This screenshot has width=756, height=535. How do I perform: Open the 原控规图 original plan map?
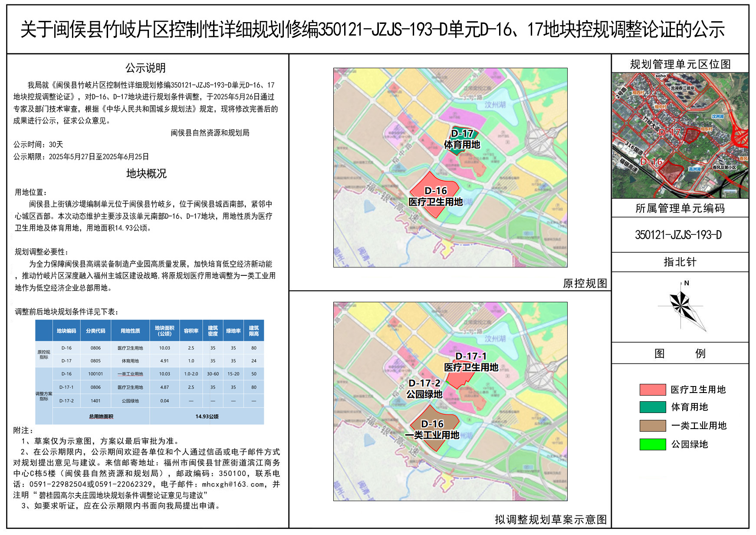(x=450, y=167)
